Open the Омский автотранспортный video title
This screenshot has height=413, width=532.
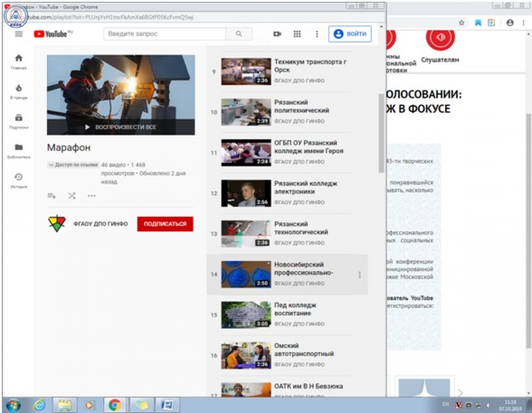tap(304, 350)
